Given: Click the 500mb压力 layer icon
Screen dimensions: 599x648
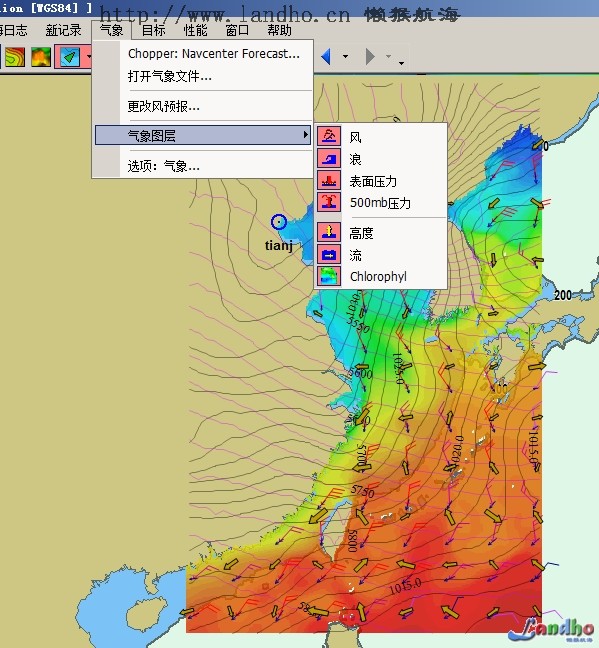Looking at the screenshot, I should point(329,202).
